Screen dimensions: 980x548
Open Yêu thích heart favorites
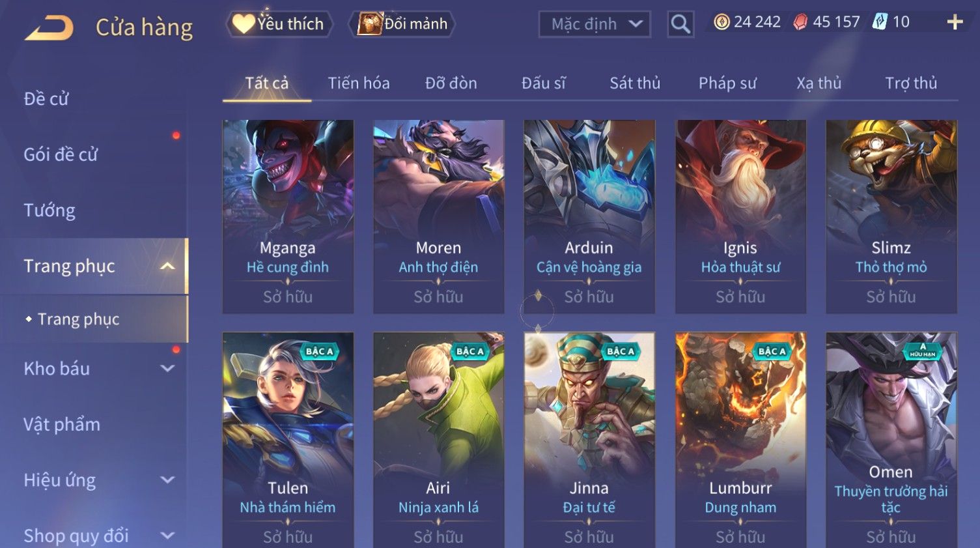pos(244,24)
